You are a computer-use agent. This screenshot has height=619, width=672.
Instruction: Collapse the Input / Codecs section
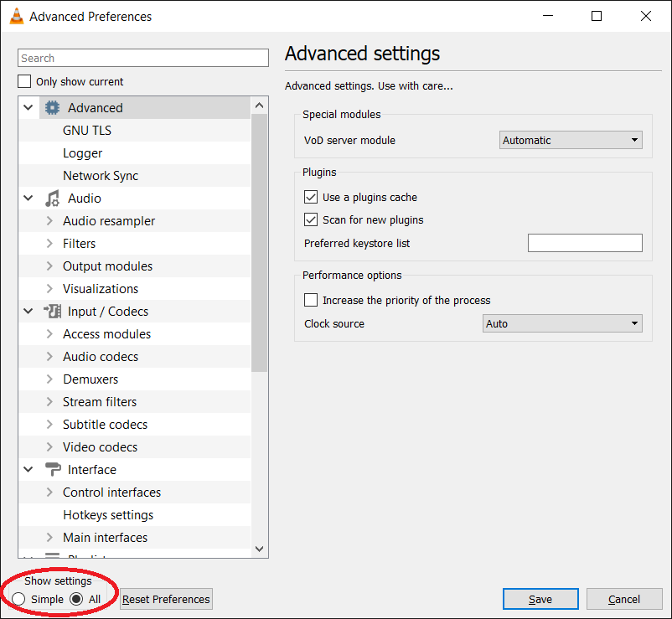click(28, 312)
